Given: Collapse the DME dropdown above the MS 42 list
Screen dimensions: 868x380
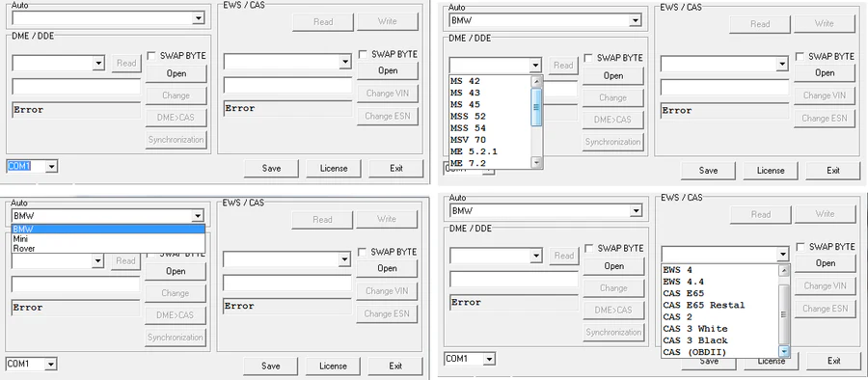Looking at the screenshot, I should [534, 66].
